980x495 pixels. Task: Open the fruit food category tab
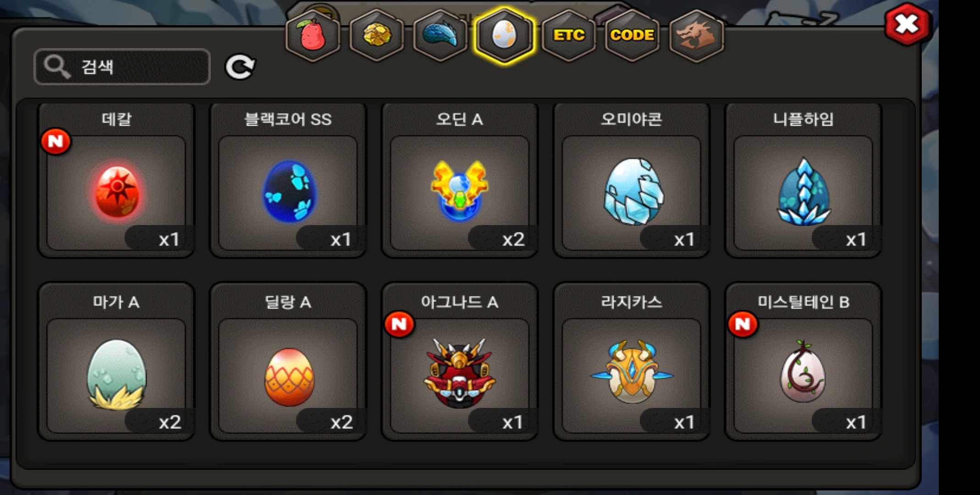coord(313,36)
